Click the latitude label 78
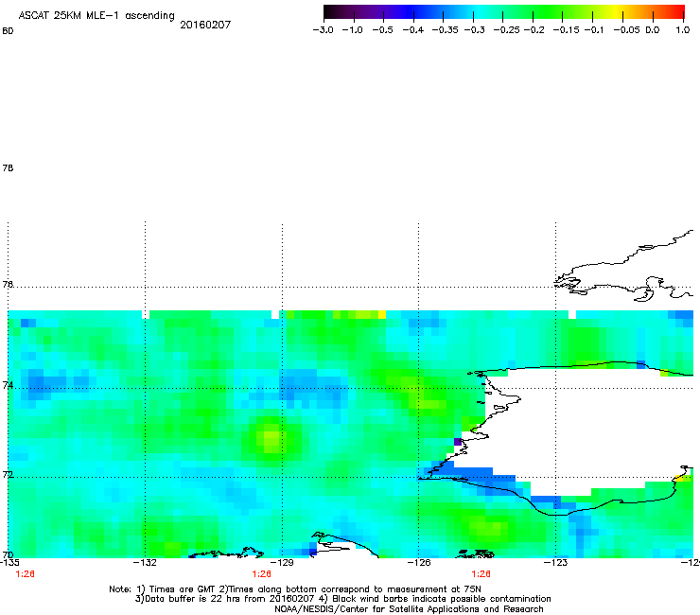The width and height of the screenshot is (700, 615). point(8,167)
